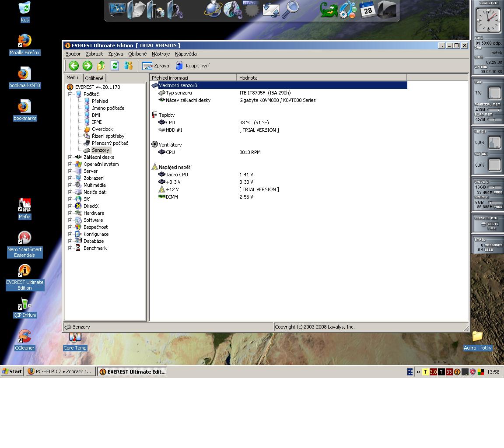Open the Zpráva menu in menu bar

(x=115, y=54)
